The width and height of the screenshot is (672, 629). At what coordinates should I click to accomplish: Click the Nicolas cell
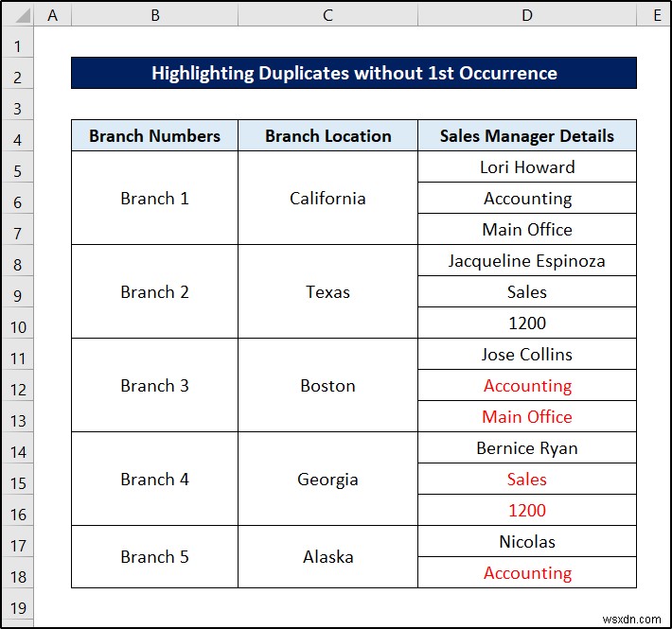pyautogui.click(x=527, y=542)
